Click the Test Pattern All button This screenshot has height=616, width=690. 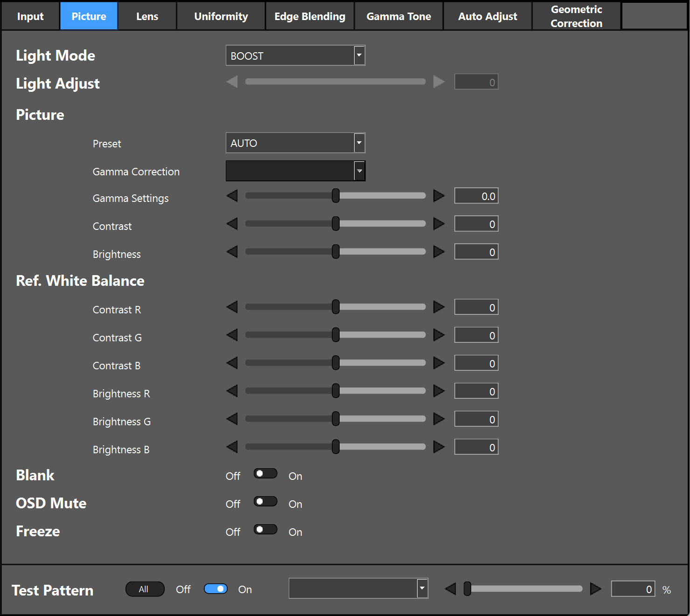tap(145, 589)
